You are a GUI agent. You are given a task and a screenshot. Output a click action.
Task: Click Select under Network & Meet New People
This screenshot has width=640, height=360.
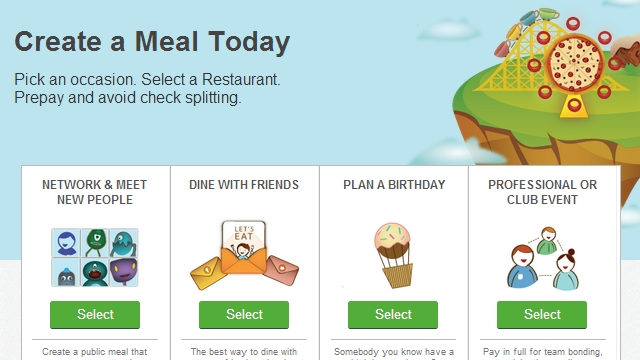tap(95, 314)
